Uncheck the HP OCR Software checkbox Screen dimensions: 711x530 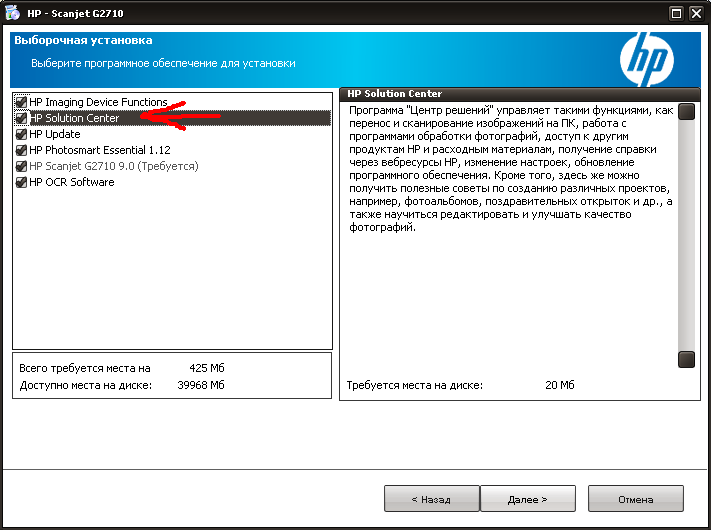coord(21,182)
